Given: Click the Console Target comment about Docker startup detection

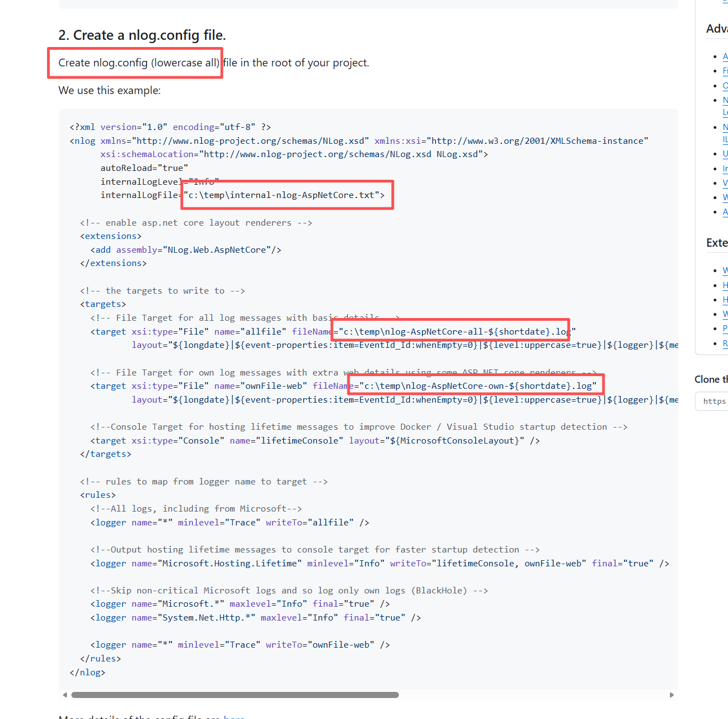Looking at the screenshot, I should 359,427.
